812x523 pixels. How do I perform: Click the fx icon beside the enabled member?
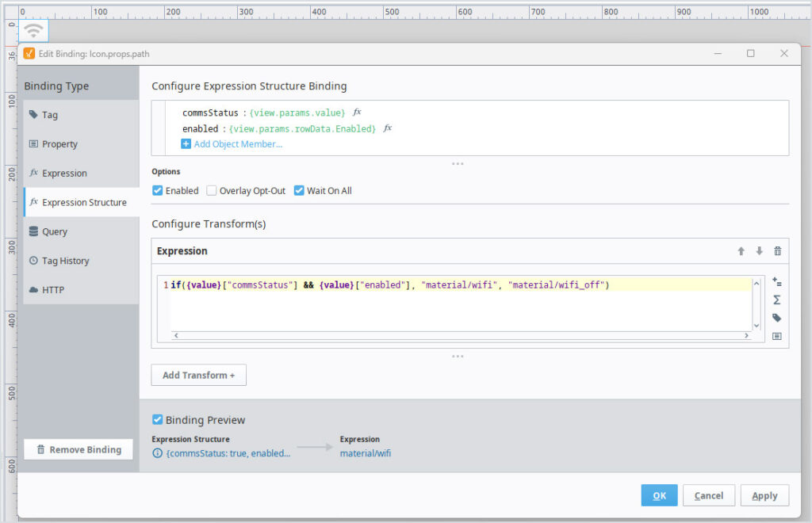388,128
